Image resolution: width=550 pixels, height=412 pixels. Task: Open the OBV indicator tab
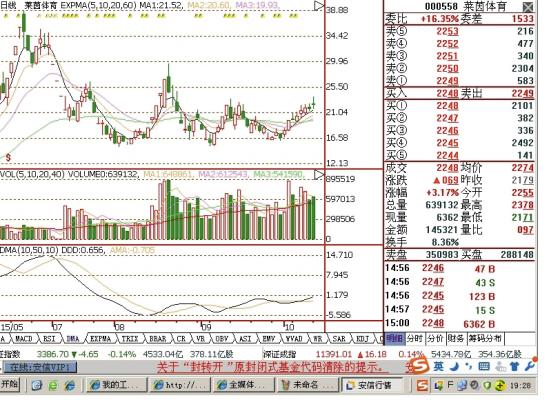coord(222,339)
